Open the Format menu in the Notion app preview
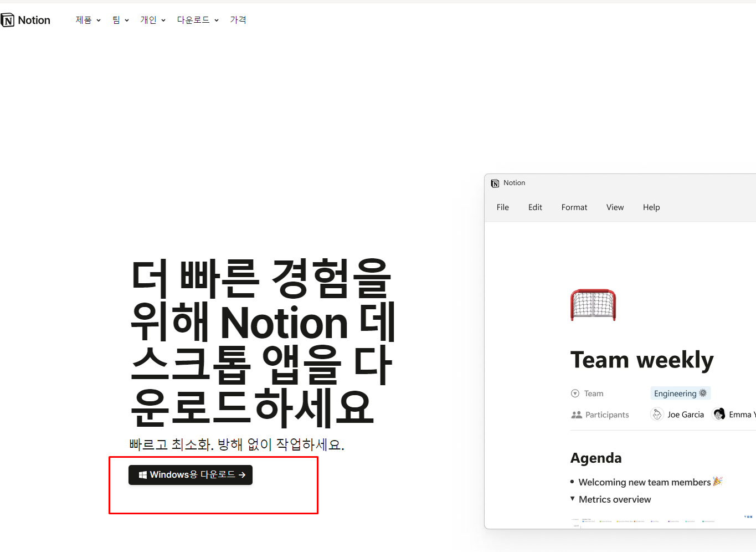 574,207
